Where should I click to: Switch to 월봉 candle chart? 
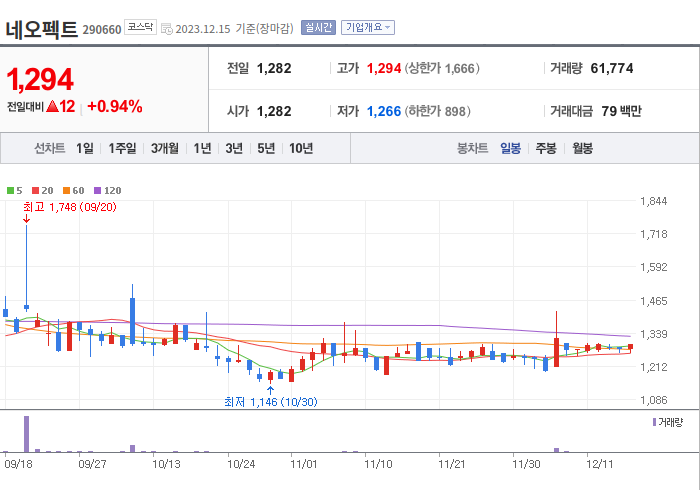point(583,148)
